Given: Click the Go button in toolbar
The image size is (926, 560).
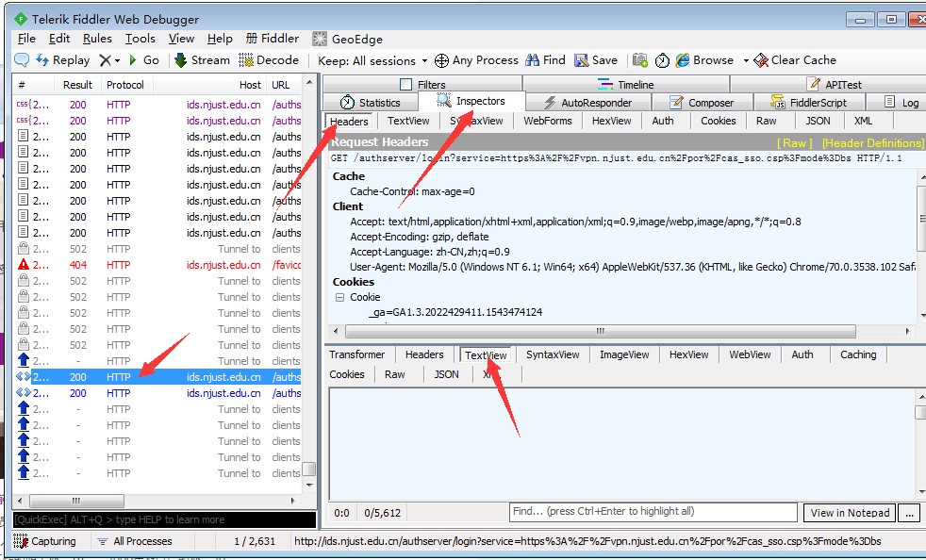Looking at the screenshot, I should [x=144, y=59].
